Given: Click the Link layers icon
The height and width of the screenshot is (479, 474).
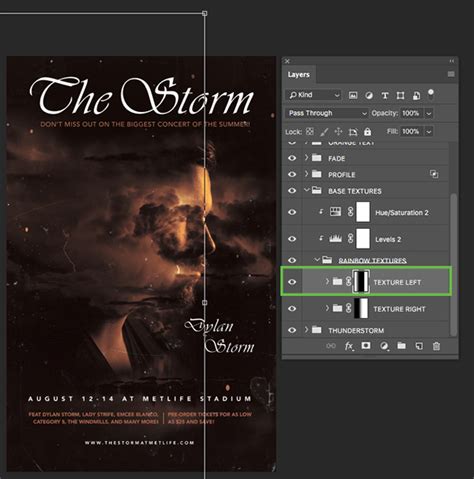Looking at the screenshot, I should click(331, 346).
